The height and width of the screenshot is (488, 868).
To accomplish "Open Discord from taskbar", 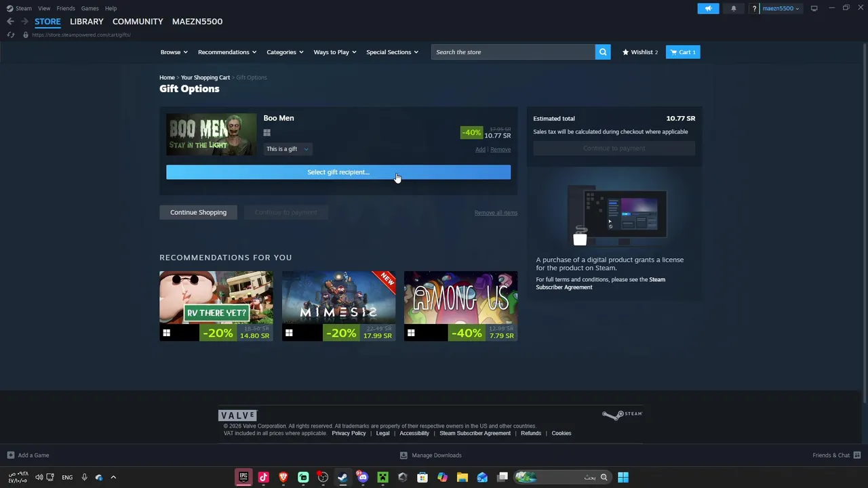I will tap(363, 477).
